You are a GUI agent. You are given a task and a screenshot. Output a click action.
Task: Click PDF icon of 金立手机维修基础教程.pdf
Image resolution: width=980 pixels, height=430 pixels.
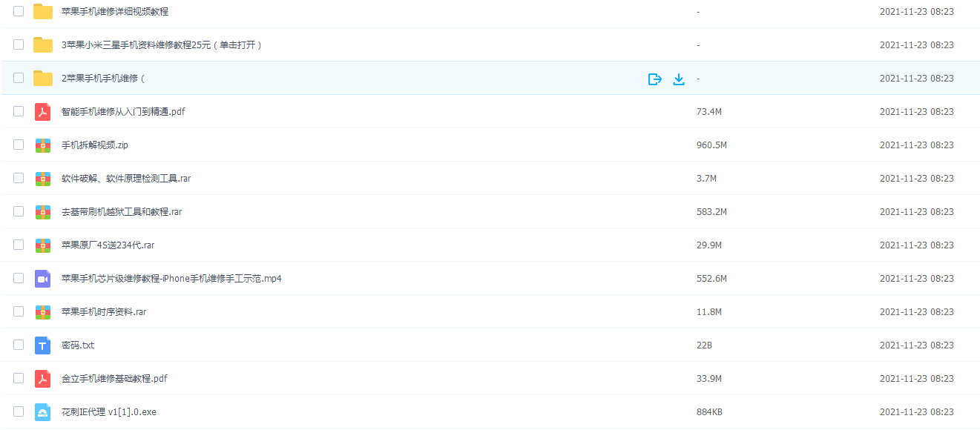pos(43,379)
